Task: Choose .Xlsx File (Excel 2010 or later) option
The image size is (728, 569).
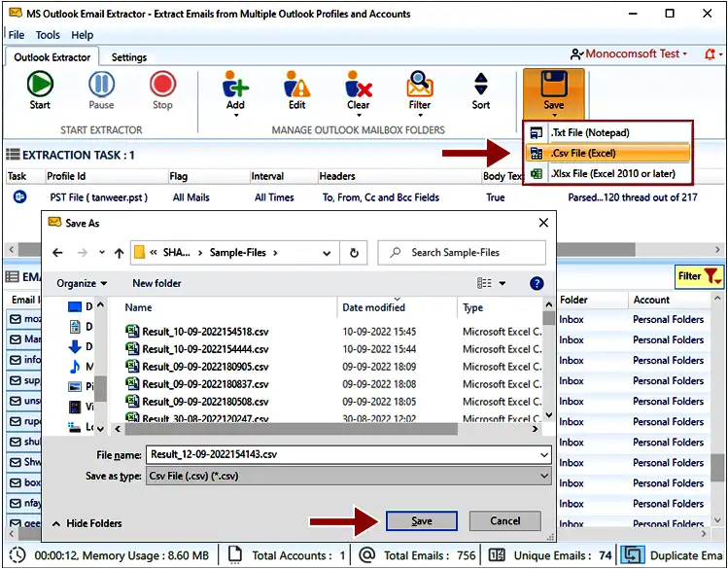Action: 607,174
